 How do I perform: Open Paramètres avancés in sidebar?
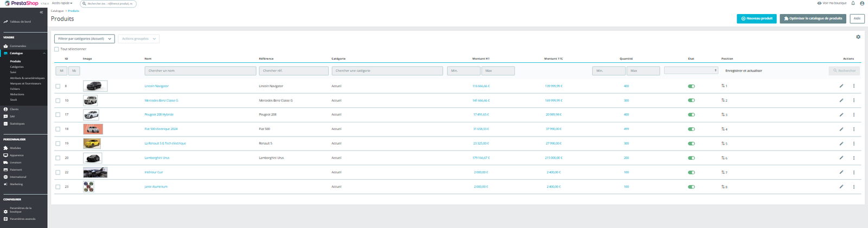[22, 219]
